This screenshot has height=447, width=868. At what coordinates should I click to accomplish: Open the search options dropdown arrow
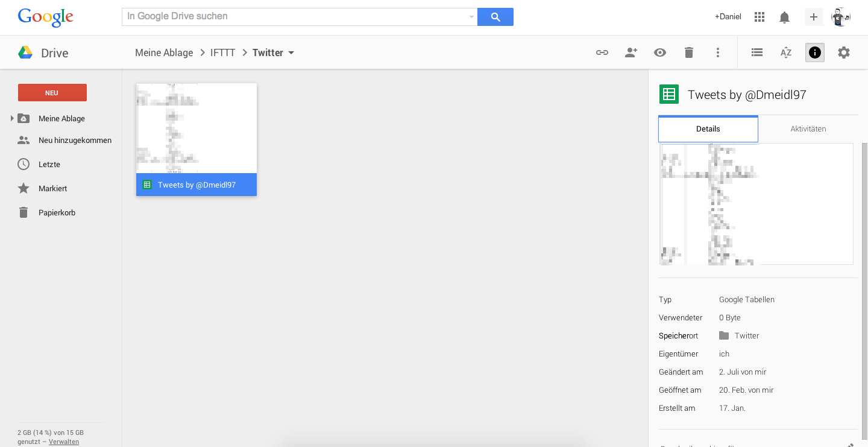[x=471, y=17]
